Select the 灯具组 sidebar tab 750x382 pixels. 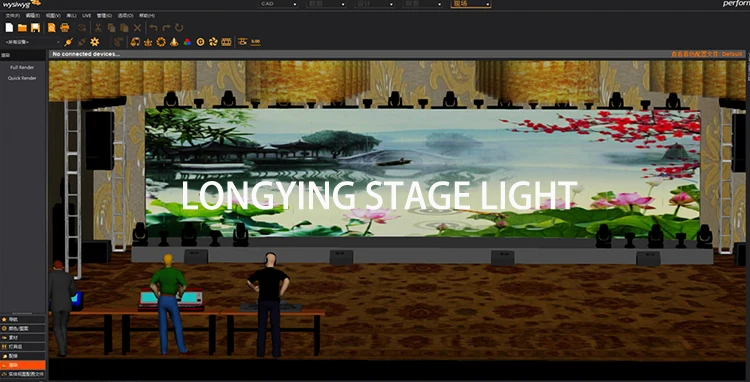pyautogui.click(x=23, y=347)
